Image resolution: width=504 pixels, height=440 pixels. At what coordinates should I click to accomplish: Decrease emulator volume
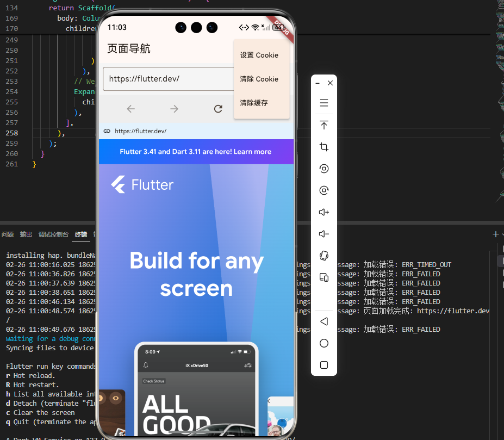click(x=324, y=234)
